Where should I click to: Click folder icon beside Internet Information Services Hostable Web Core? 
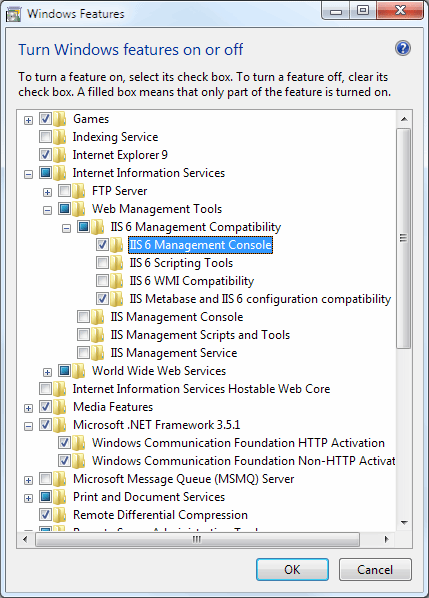coord(59,389)
